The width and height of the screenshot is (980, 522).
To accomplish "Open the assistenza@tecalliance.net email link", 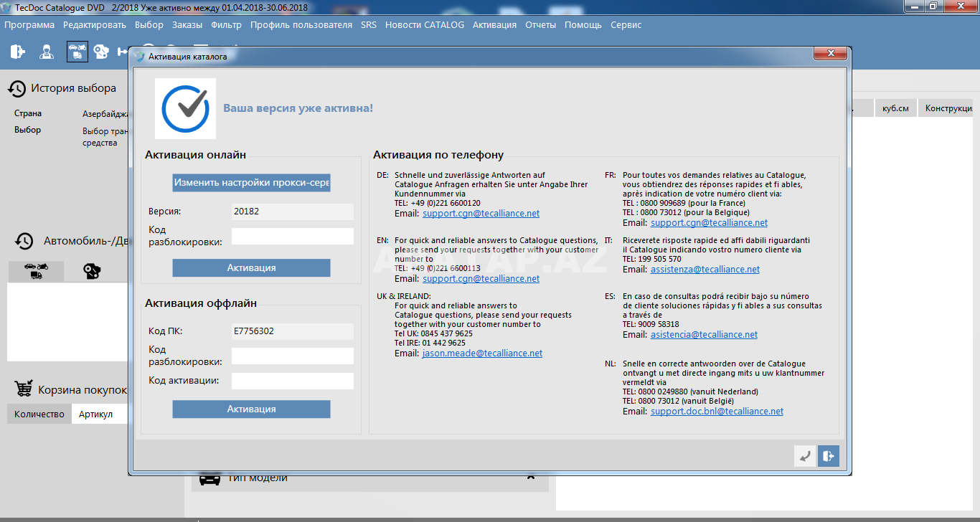I will [x=705, y=270].
